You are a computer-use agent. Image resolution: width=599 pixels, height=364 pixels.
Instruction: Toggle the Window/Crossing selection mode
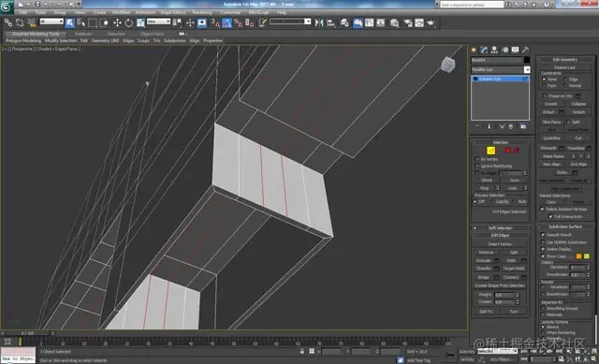104,22
